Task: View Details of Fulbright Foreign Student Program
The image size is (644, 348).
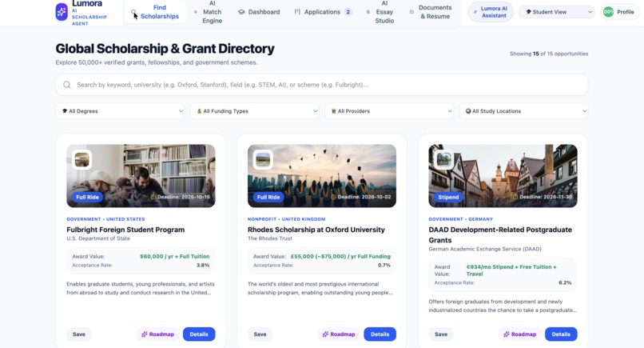Action: [x=199, y=334]
